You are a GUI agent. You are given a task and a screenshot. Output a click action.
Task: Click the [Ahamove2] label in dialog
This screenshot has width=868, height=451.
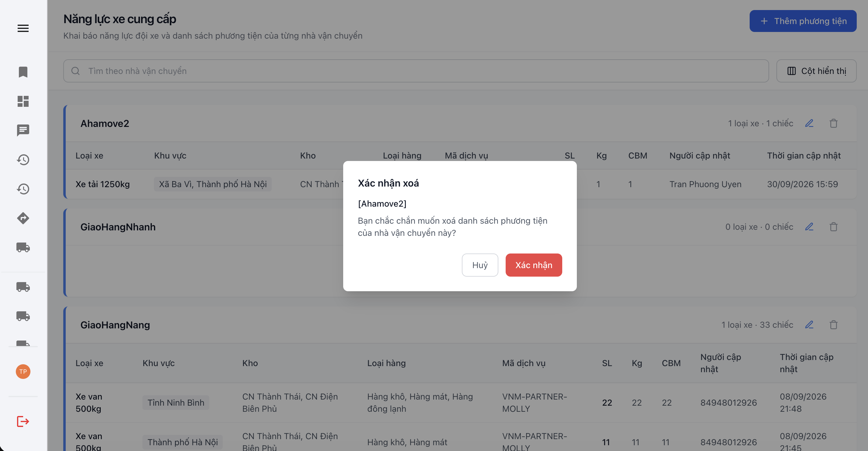tap(382, 204)
